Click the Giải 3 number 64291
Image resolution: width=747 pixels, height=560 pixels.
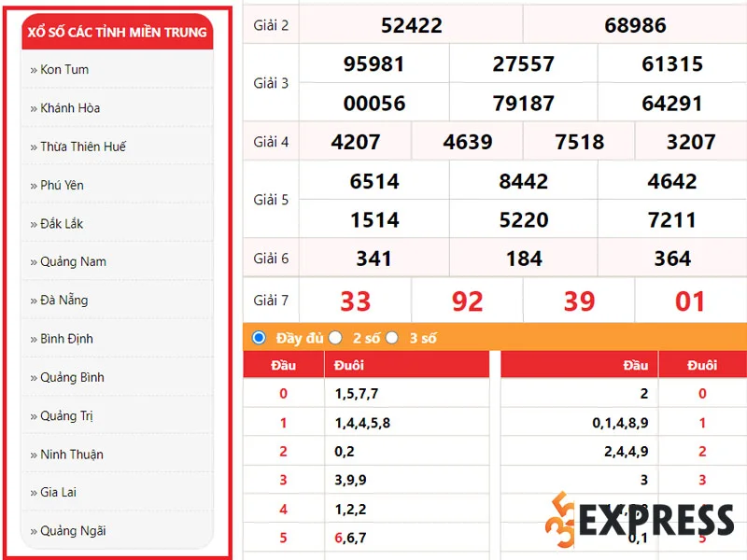point(672,104)
